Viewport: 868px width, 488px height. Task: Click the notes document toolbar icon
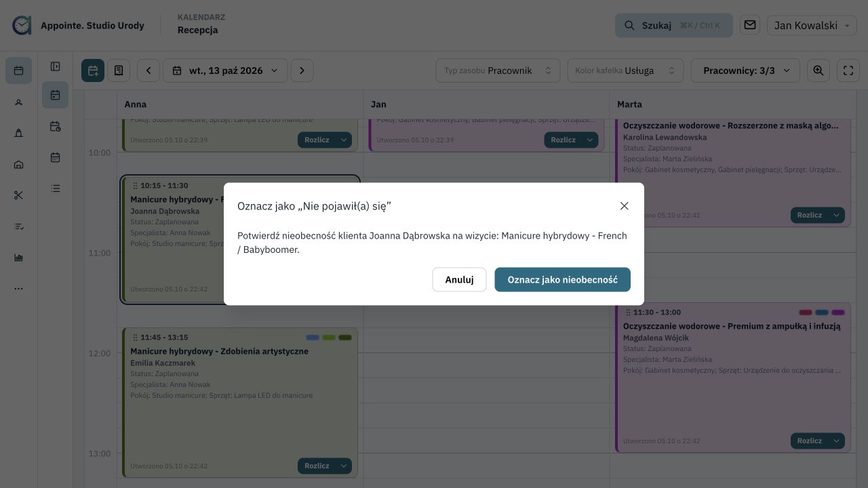119,70
